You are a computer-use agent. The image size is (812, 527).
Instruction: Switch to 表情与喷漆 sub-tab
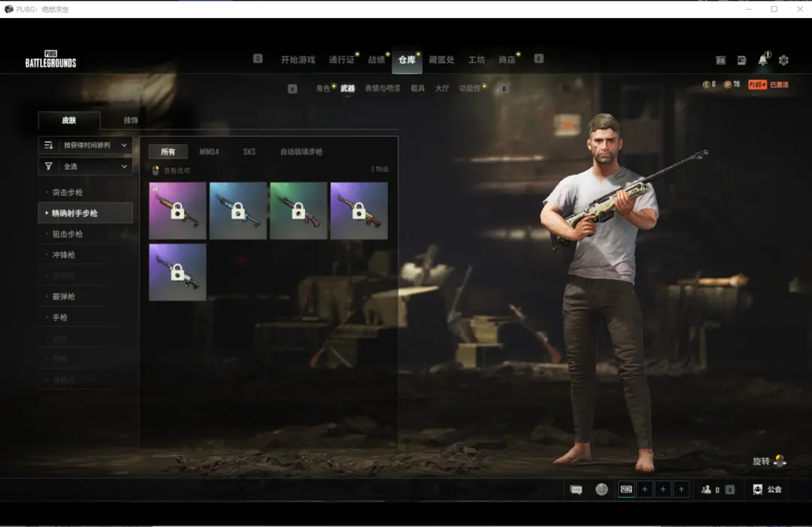tap(382, 89)
